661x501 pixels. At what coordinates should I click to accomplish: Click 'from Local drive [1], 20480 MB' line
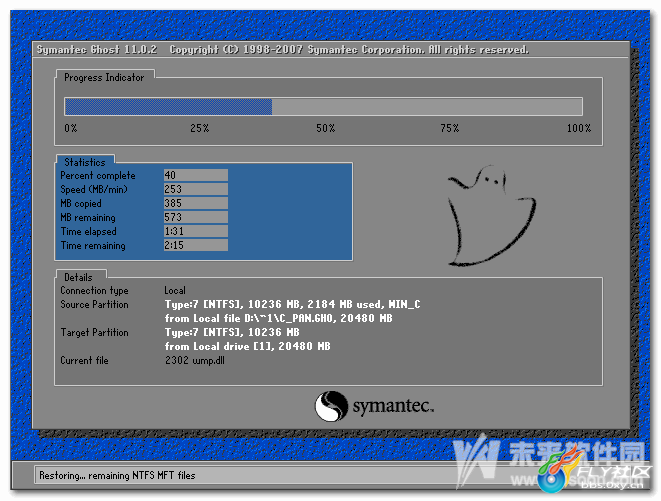pyautogui.click(x=247, y=346)
